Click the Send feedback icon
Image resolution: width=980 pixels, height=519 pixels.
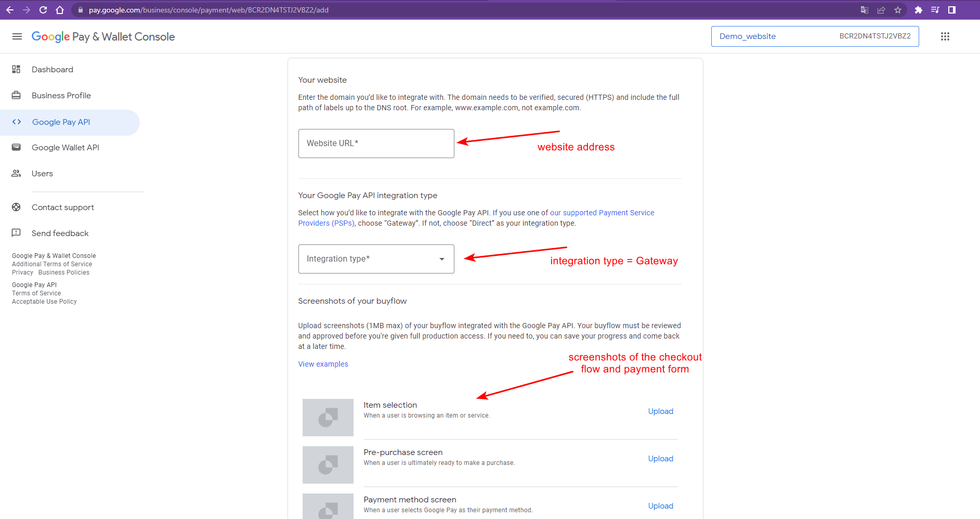click(16, 233)
